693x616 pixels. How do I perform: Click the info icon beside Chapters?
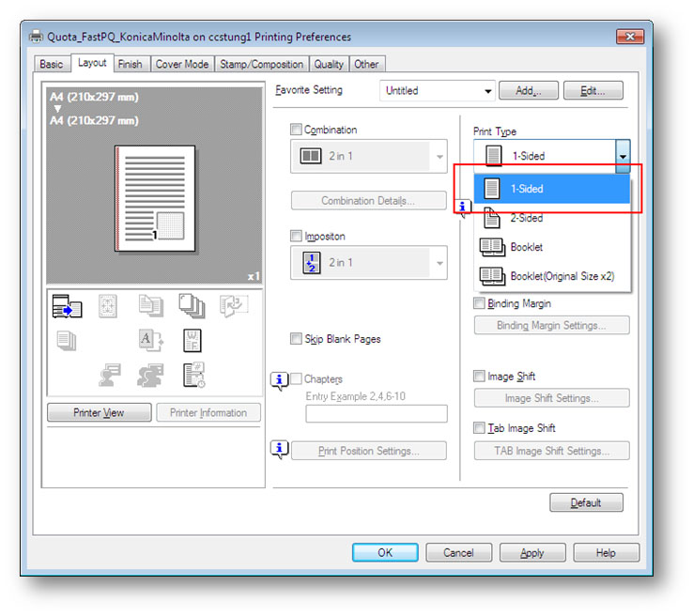[x=279, y=380]
